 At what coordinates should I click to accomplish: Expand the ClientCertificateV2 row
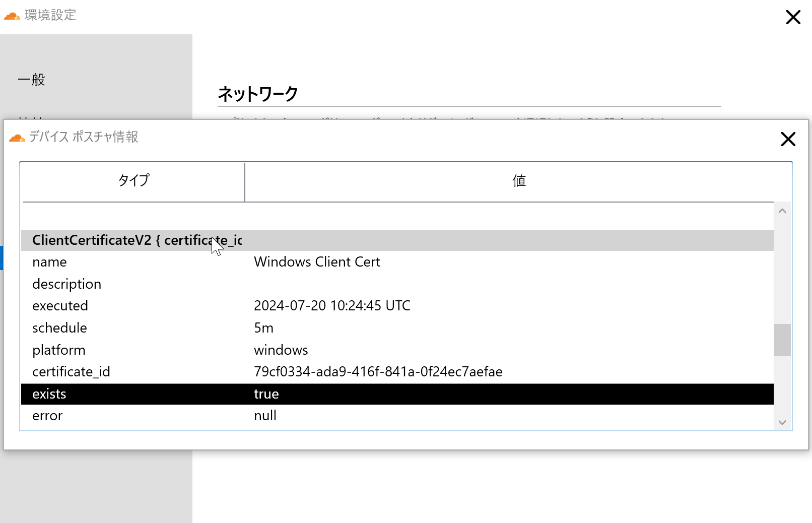pyautogui.click(x=136, y=240)
